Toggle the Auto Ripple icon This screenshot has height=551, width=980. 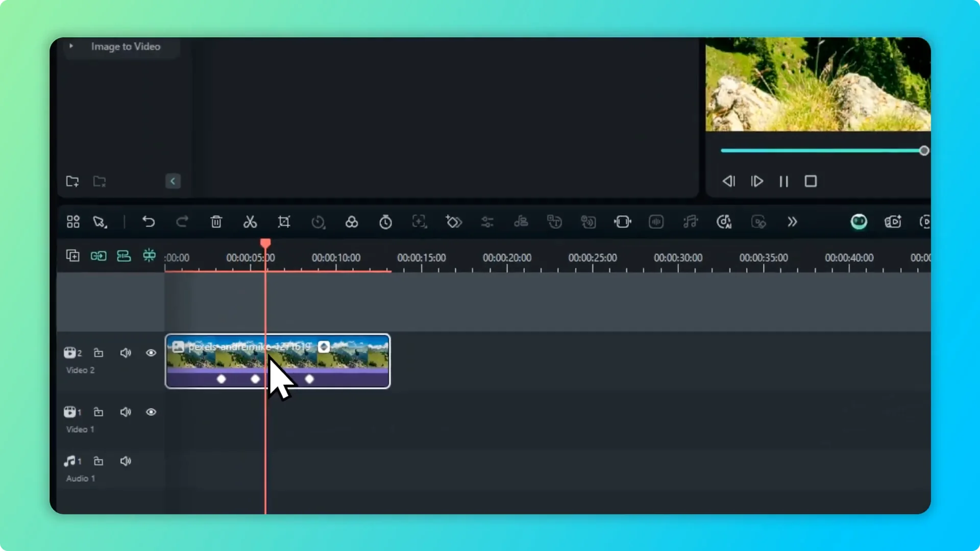pyautogui.click(x=124, y=256)
